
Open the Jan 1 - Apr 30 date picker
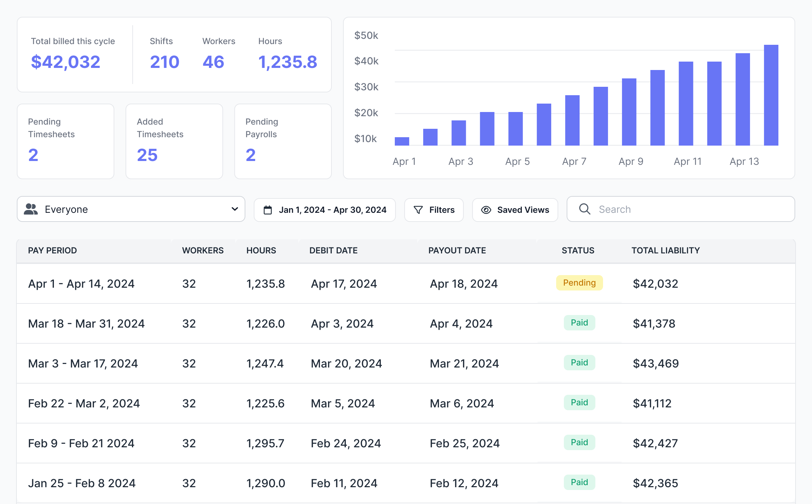(325, 210)
